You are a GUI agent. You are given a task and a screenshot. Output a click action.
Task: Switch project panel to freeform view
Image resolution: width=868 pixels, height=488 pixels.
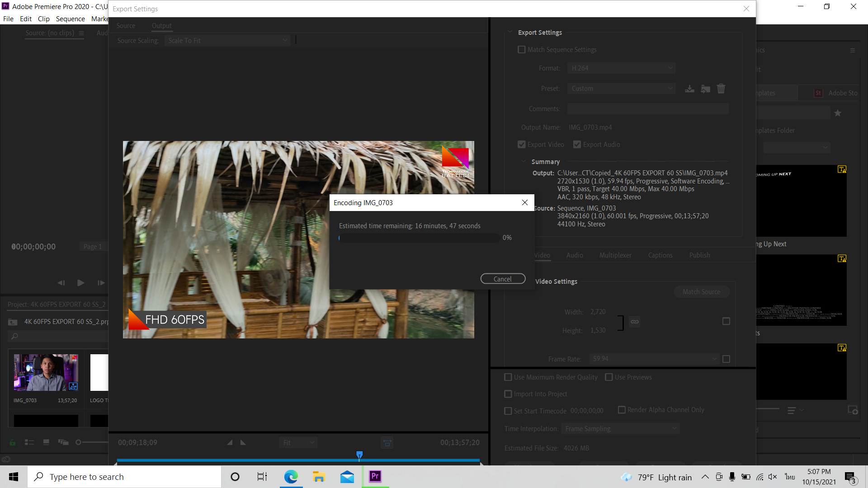[63, 442]
